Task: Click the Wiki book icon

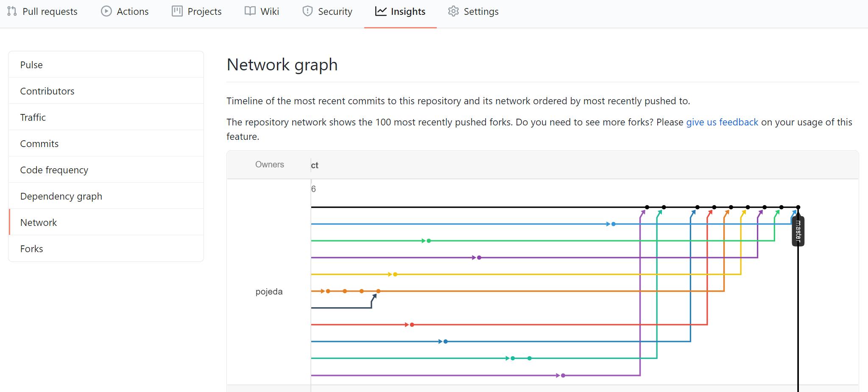Action: (250, 11)
